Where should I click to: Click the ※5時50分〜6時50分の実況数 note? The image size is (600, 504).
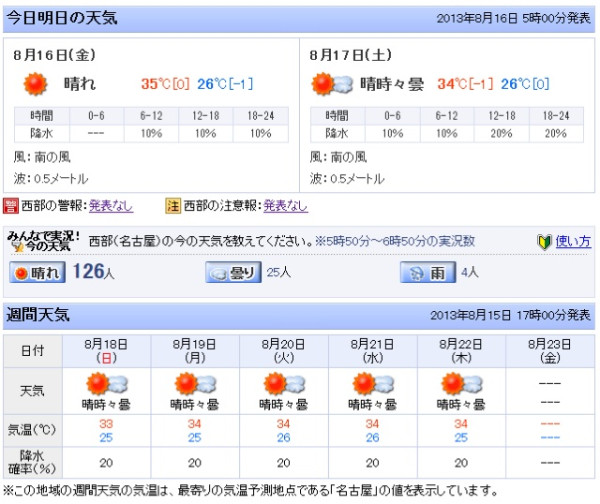pyautogui.click(x=395, y=241)
